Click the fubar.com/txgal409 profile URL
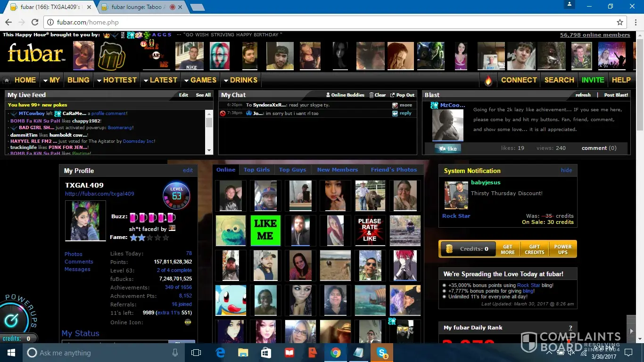Screen dimensions: 644x362 pos(99,194)
